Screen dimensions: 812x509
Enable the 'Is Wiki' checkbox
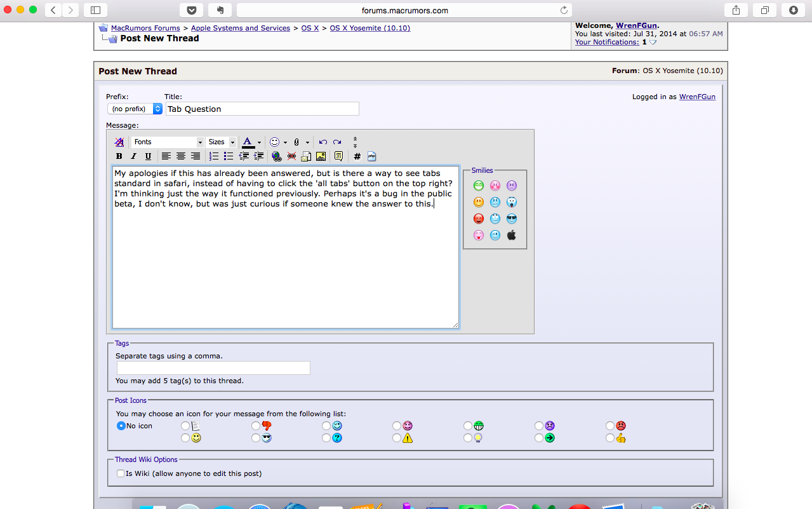point(121,473)
